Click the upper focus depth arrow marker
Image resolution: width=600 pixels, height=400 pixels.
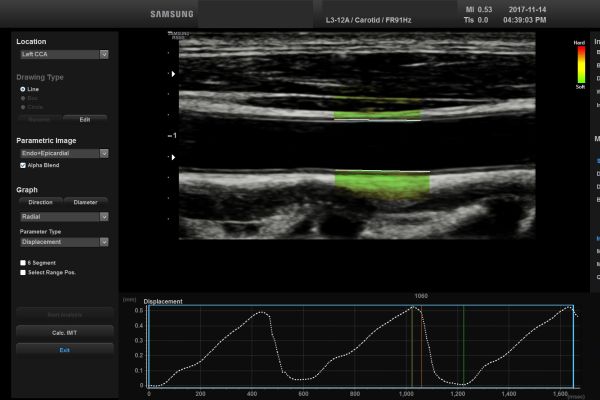tap(172, 74)
